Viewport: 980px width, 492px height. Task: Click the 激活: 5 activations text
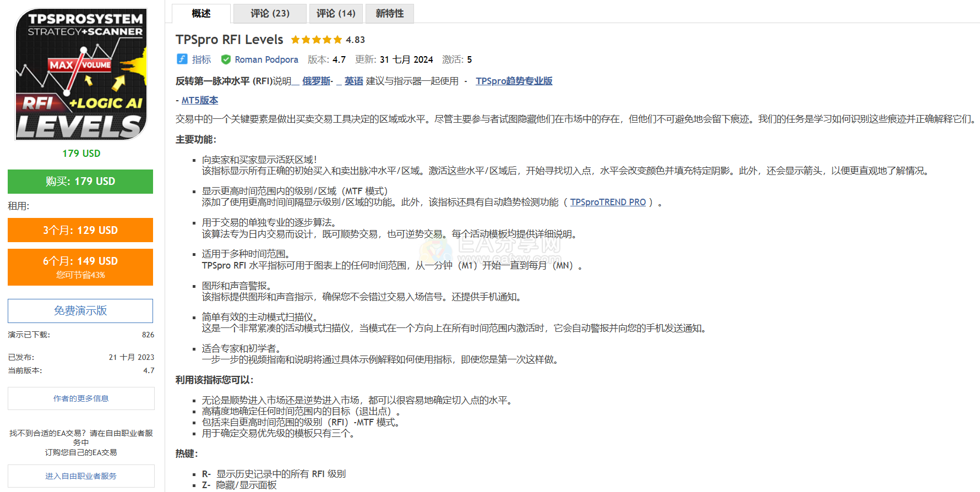457,59
